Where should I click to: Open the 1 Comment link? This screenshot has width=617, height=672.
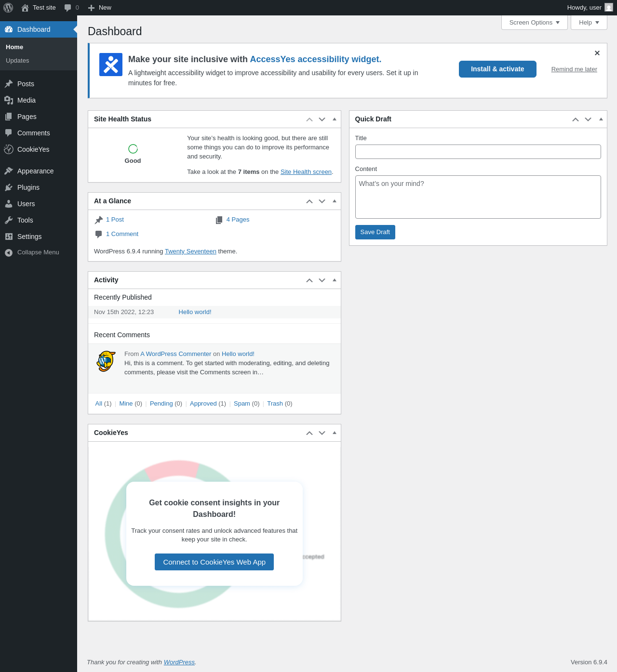tap(122, 234)
